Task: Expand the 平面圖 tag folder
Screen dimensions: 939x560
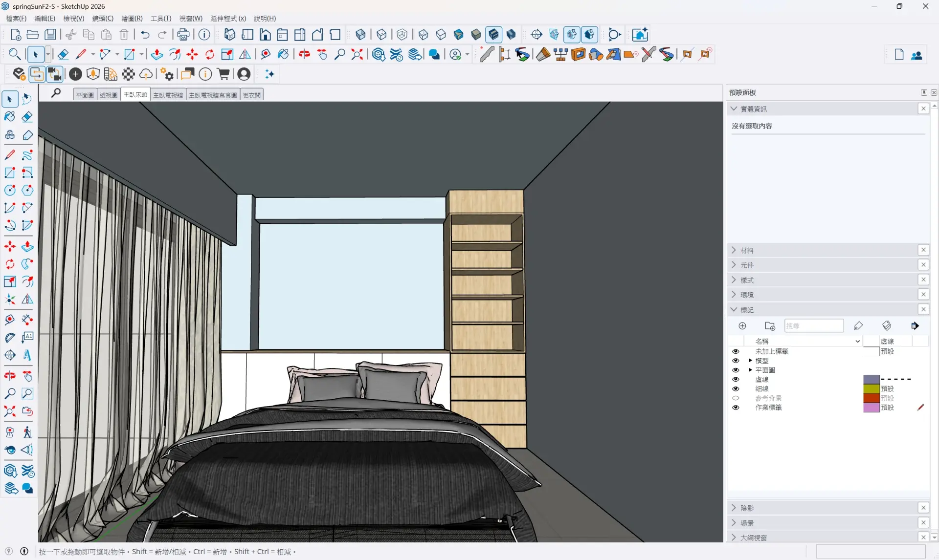Action: point(750,370)
